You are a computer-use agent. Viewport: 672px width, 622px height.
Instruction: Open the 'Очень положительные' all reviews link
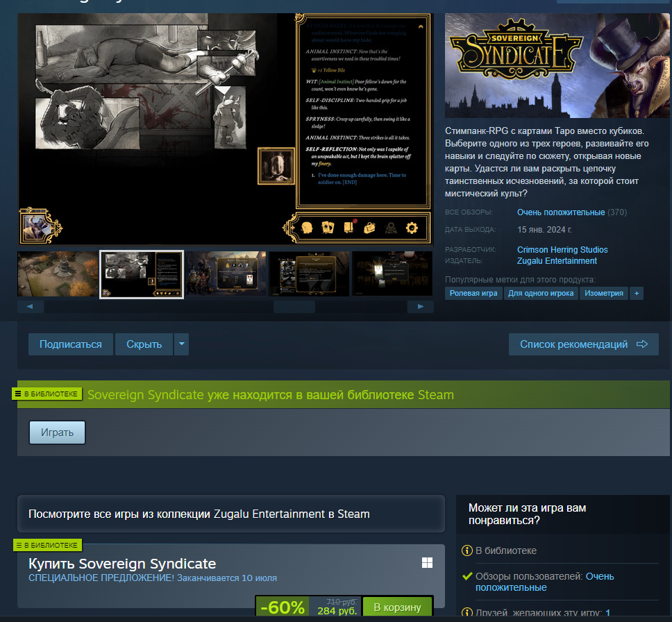560,212
